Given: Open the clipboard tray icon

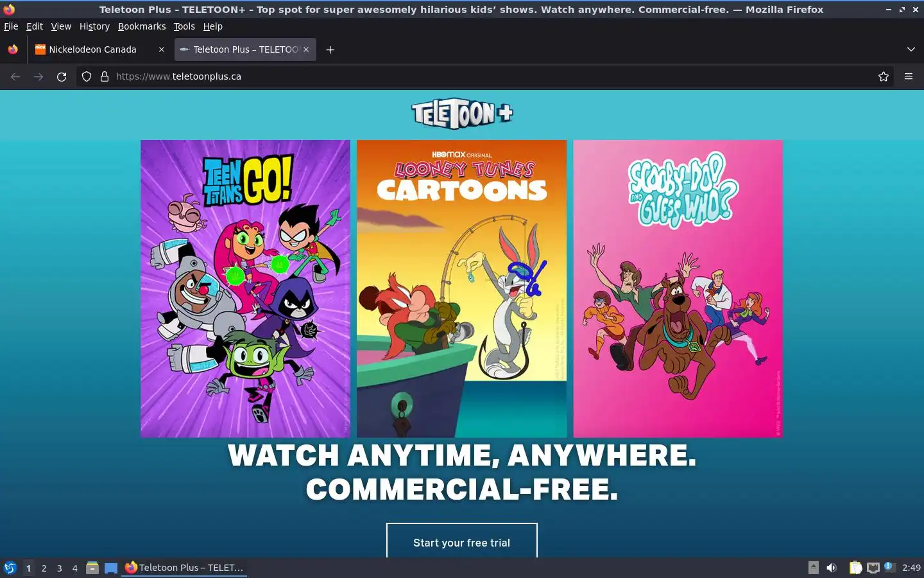Looking at the screenshot, I should [x=855, y=568].
